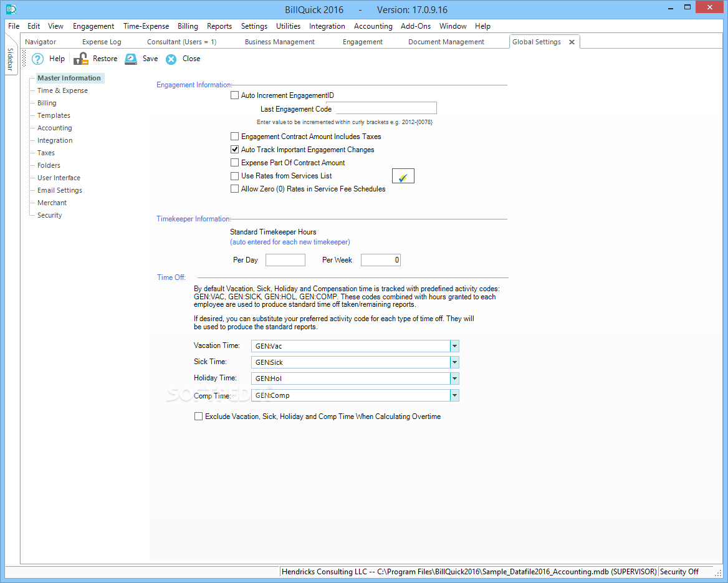Select Email Settings in settings tree
The height and width of the screenshot is (583, 728).
[60, 191]
